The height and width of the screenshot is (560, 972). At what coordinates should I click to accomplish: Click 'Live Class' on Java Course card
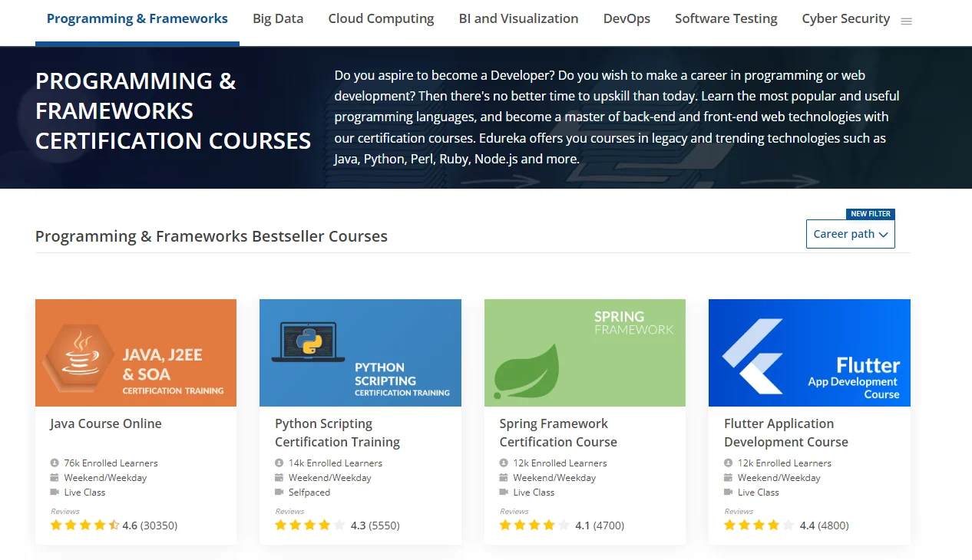point(84,492)
